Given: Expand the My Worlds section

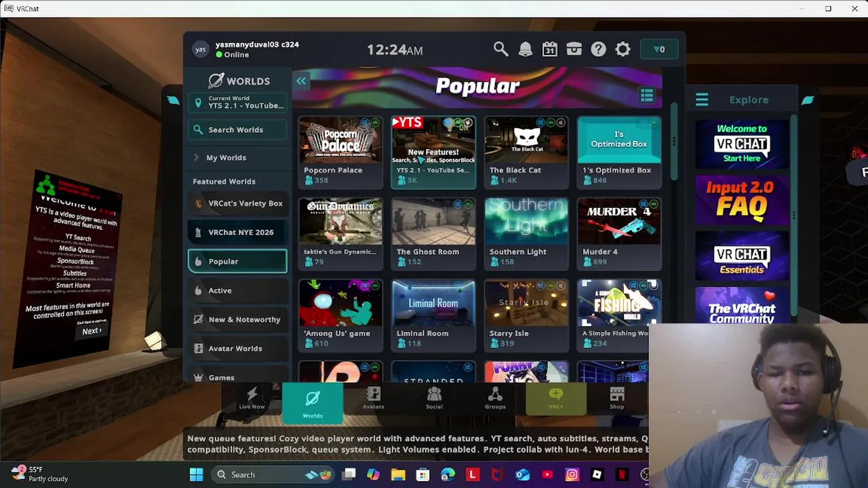Looking at the screenshot, I should click(x=237, y=157).
